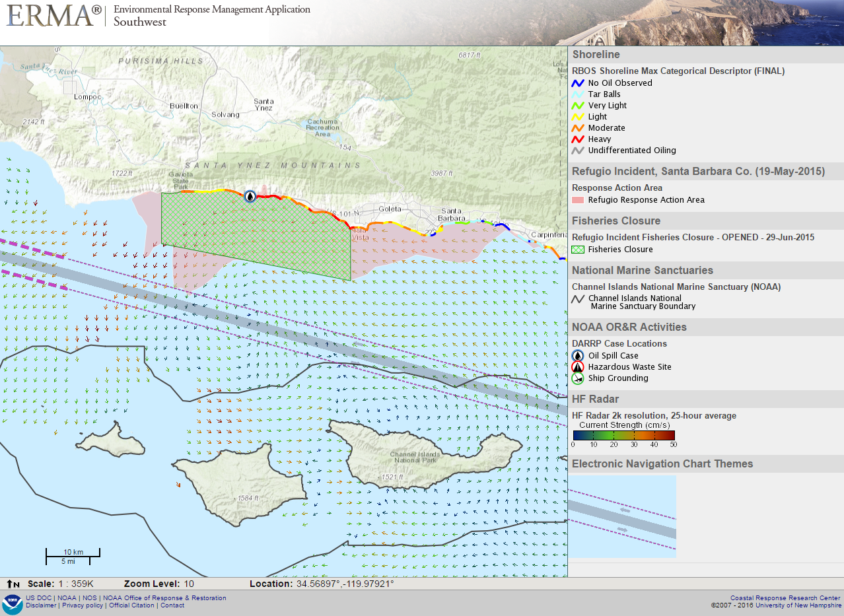The height and width of the screenshot is (616, 844).
Task: Click the Channel Islands National Park map label
Action: pyautogui.click(x=414, y=458)
